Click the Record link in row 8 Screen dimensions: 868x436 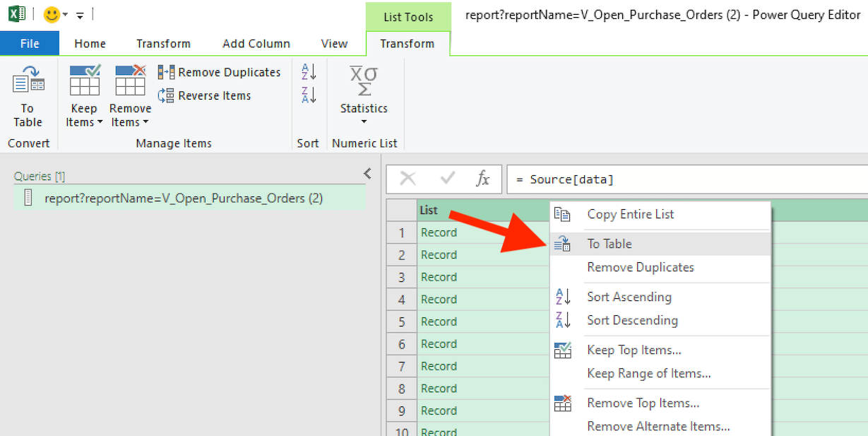click(x=439, y=388)
